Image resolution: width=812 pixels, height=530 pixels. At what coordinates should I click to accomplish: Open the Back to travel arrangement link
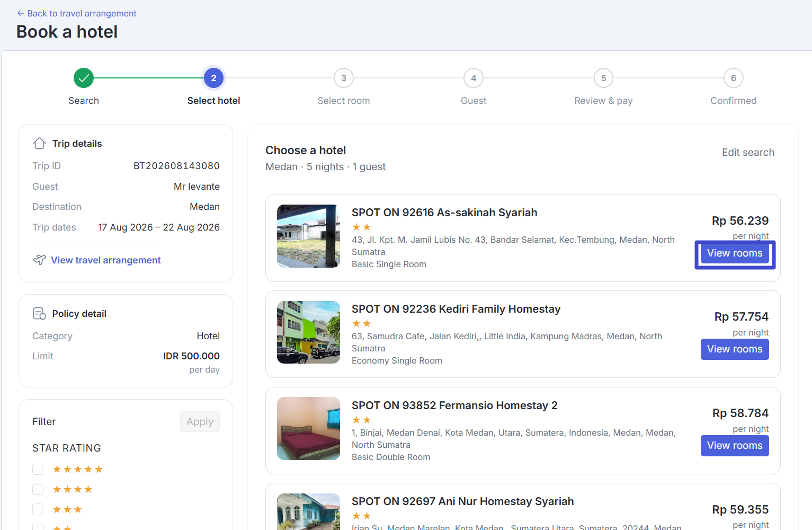click(82, 13)
